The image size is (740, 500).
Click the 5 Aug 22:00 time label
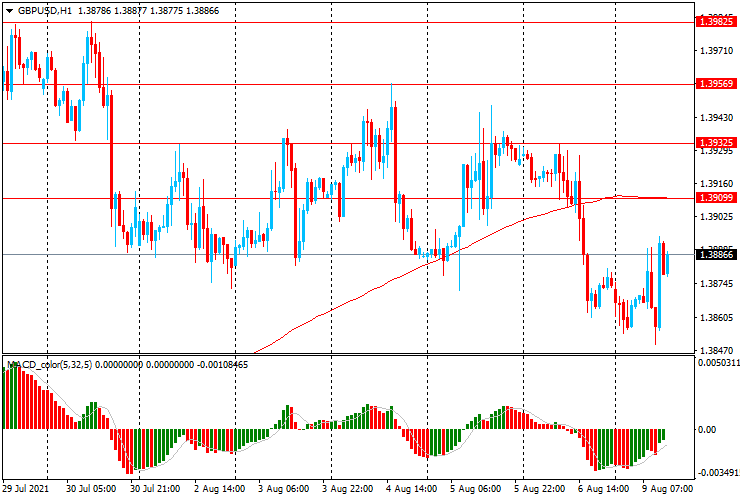539,488
